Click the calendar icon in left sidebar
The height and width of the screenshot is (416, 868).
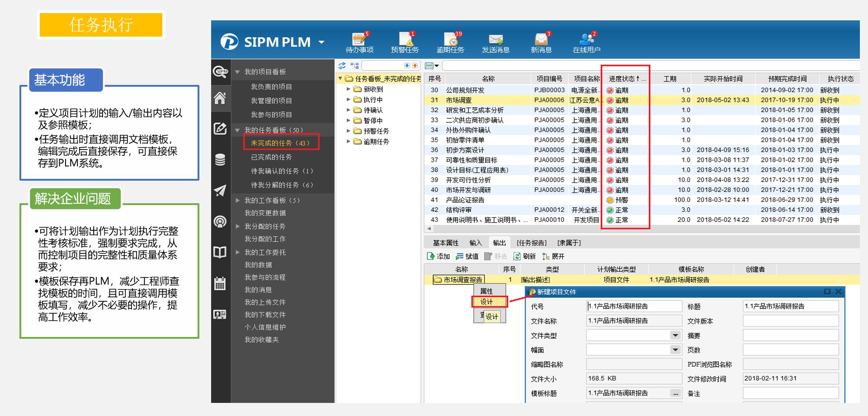click(220, 284)
